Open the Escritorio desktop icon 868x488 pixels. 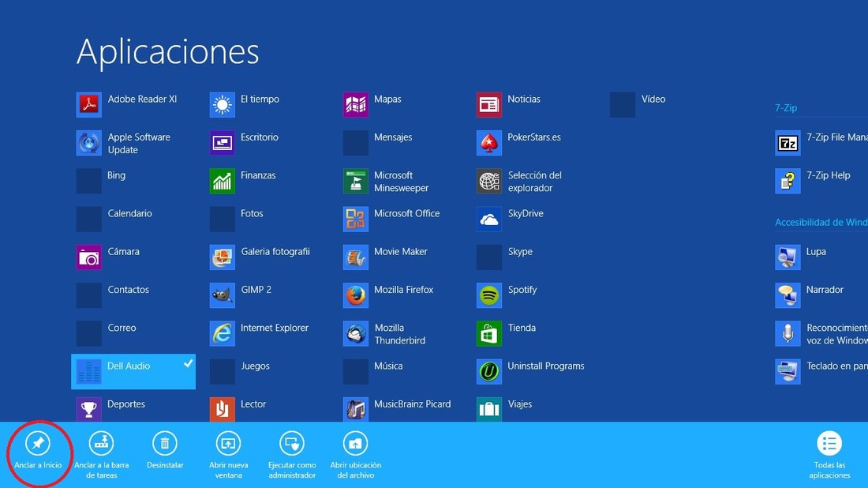tap(222, 143)
